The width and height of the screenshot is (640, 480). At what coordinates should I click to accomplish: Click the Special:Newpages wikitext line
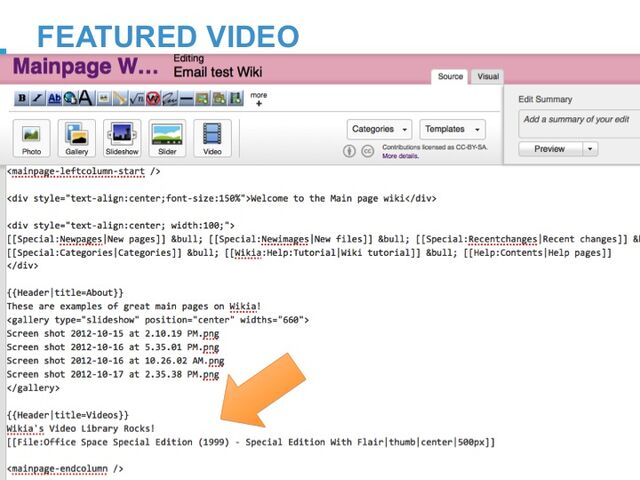[x=323, y=239]
